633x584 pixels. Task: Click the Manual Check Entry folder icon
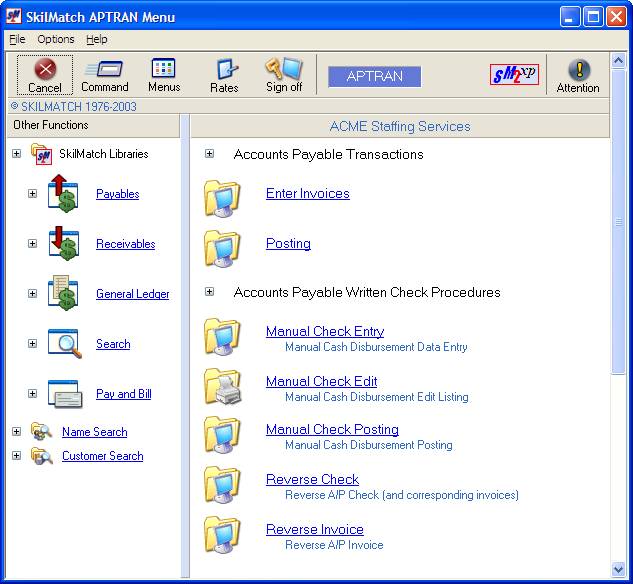[x=222, y=337]
